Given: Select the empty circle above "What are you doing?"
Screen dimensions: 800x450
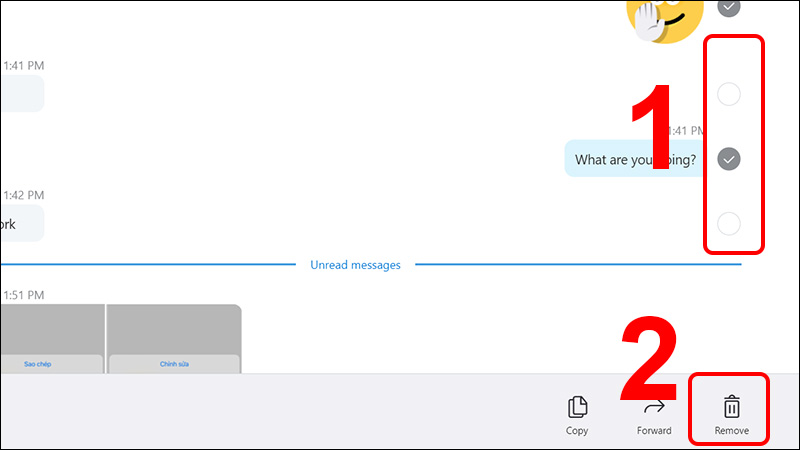Looking at the screenshot, I should [x=730, y=95].
